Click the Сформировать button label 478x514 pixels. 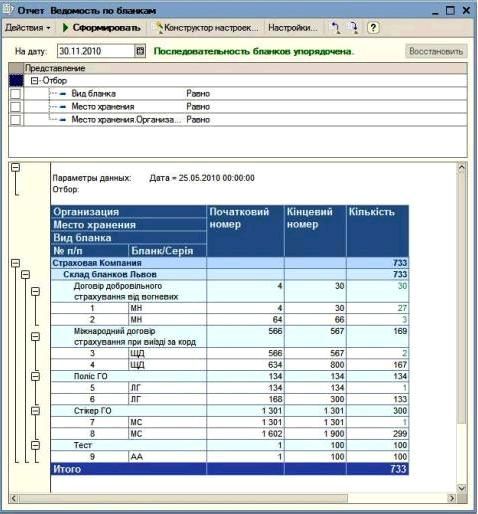(x=106, y=28)
